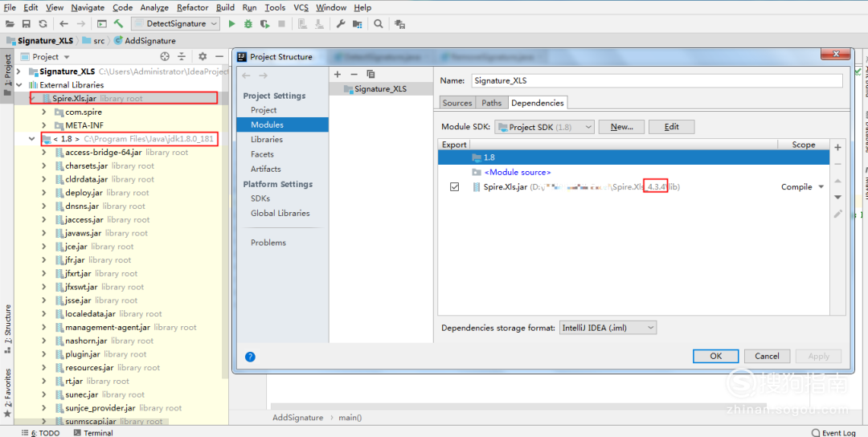
Task: Move dependency down with arrow icon
Action: point(837,197)
